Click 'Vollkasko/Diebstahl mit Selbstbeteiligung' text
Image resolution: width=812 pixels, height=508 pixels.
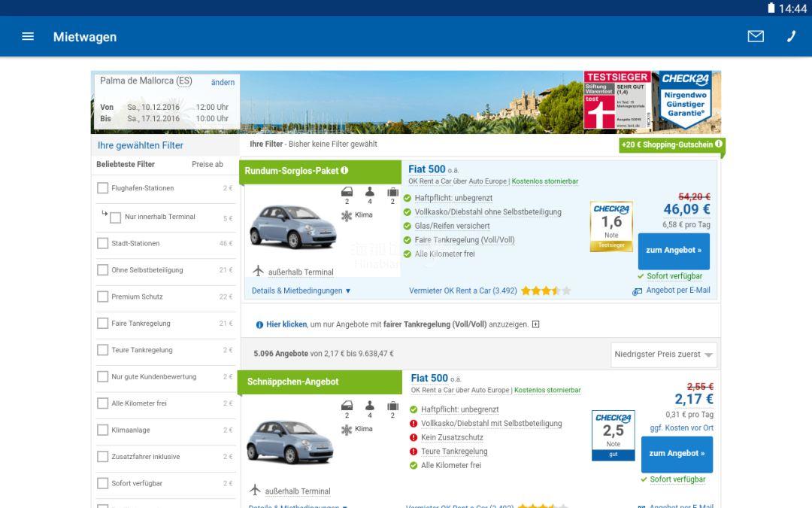coord(492,424)
